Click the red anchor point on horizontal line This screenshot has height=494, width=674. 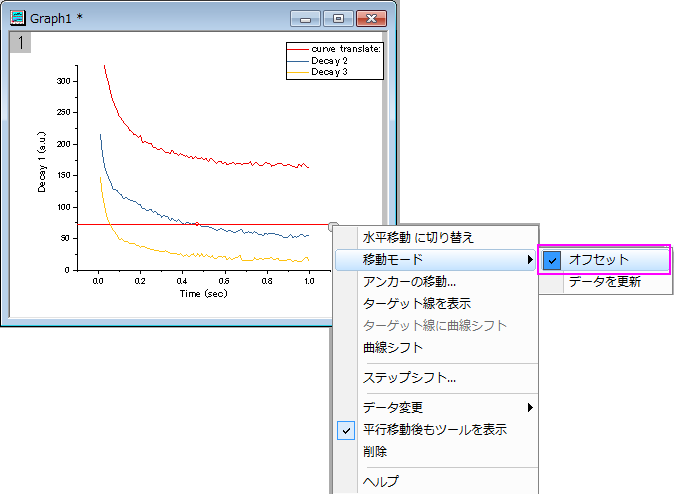coord(197,224)
